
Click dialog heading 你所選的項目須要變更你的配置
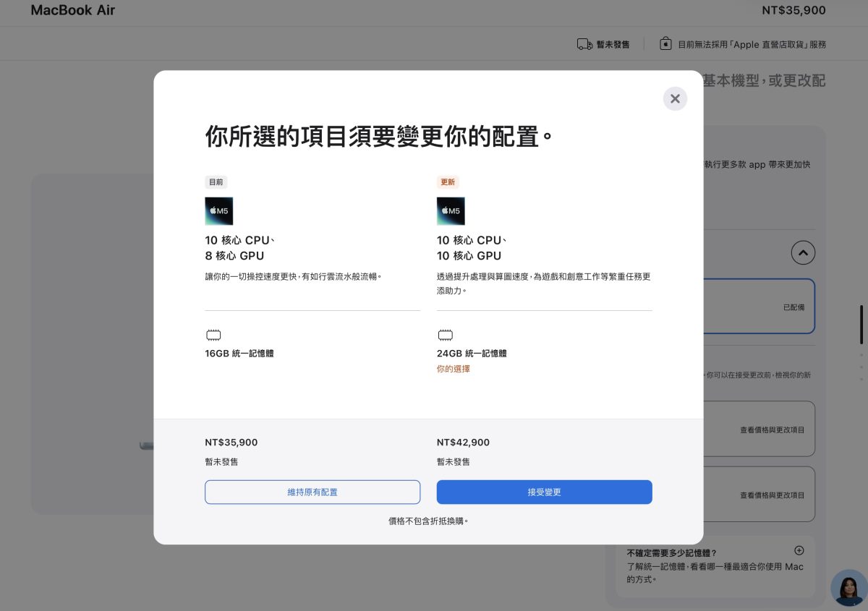380,136
